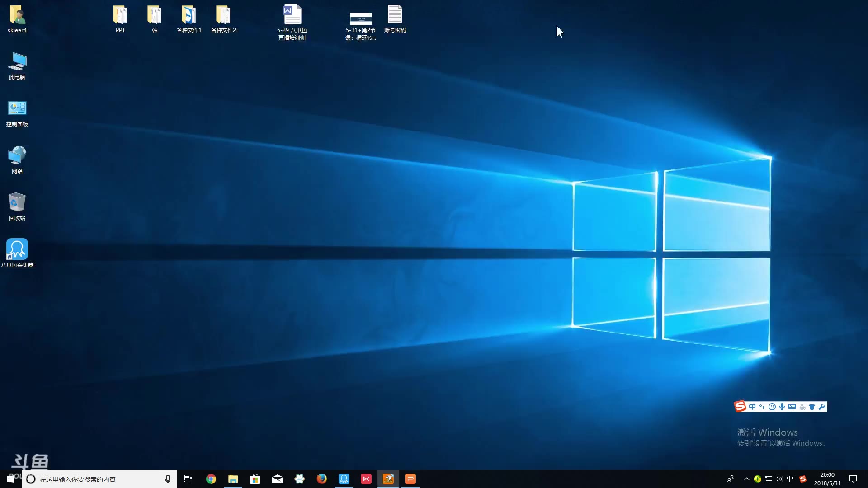The width and height of the screenshot is (868, 488).
Task: Click the Cortana circle icon
Action: [31, 479]
